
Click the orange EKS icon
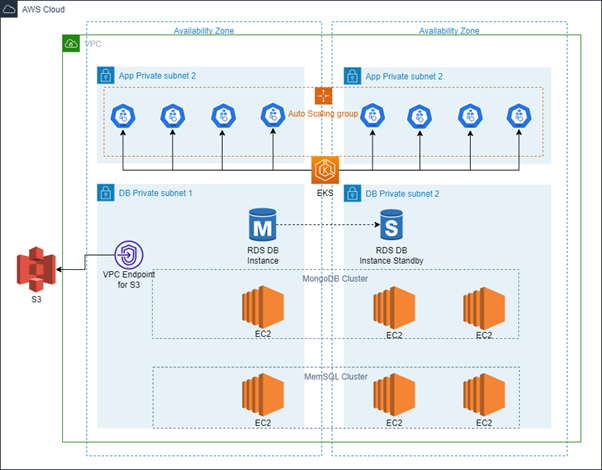pyautogui.click(x=324, y=169)
